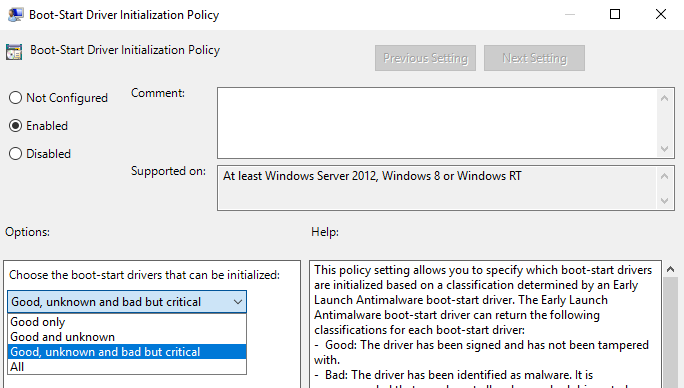This screenshot has height=388, width=684.
Task: Click the Next Setting button
Action: 534,58
